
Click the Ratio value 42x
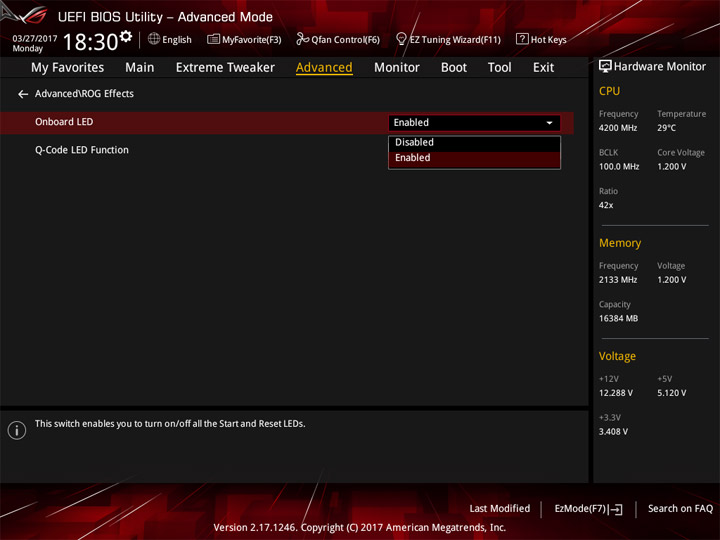tap(606, 205)
